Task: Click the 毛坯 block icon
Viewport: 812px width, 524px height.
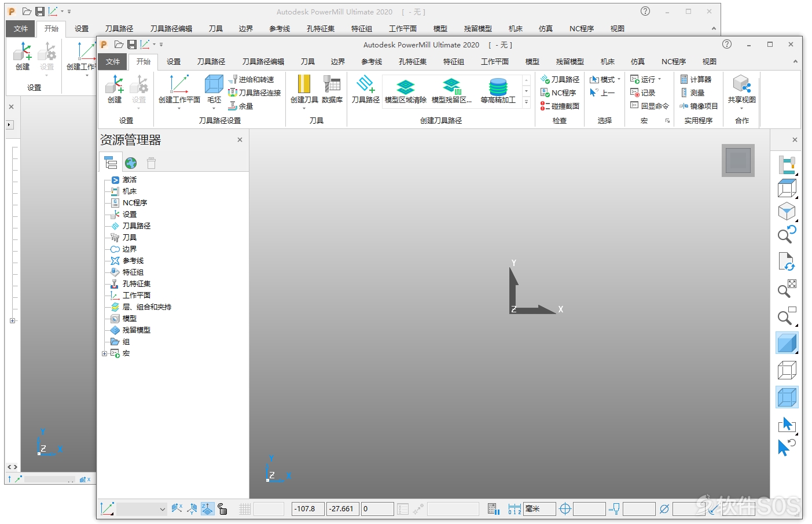Action: tap(214, 89)
